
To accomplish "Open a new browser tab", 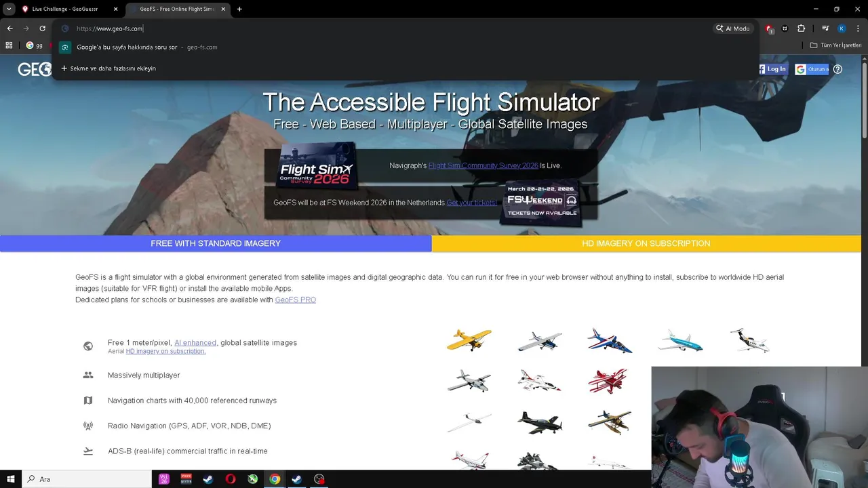I will tap(239, 9).
